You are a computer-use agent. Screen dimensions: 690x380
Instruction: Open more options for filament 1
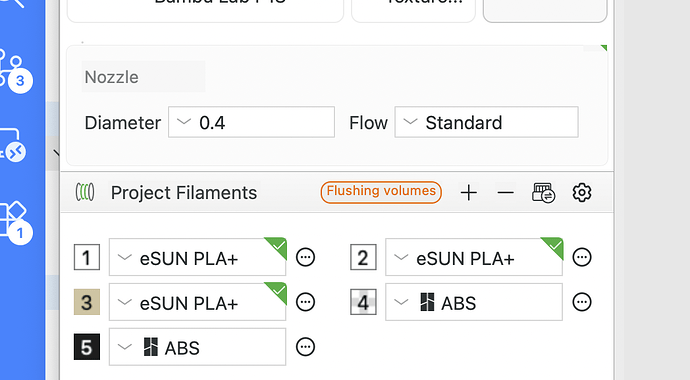pos(305,257)
